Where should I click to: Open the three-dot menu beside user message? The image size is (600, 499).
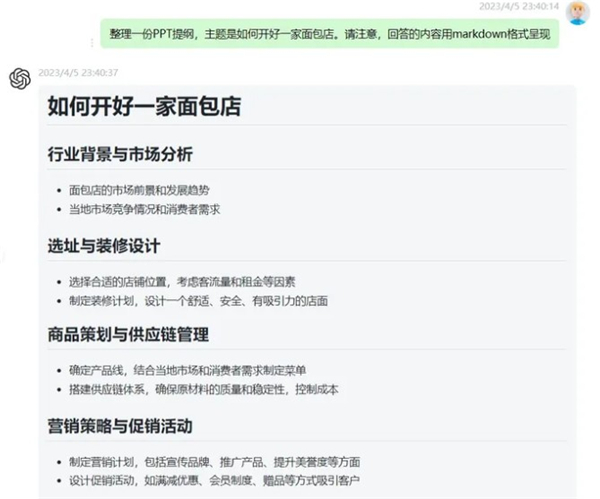pyautogui.click(x=92, y=42)
